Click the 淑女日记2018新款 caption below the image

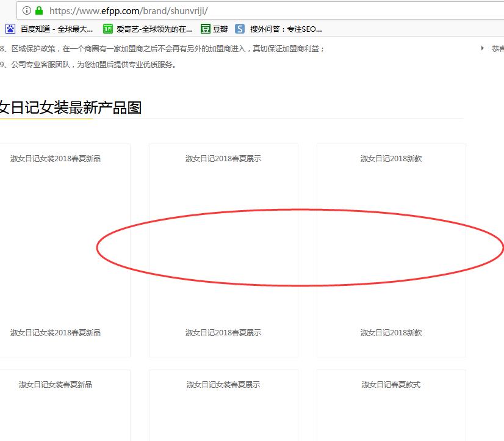(x=391, y=333)
